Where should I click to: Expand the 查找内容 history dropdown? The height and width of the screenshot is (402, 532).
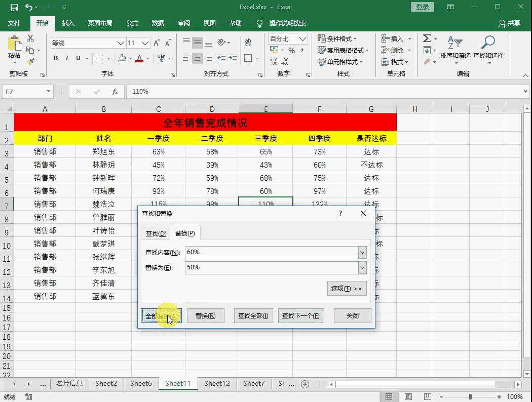[361, 252]
